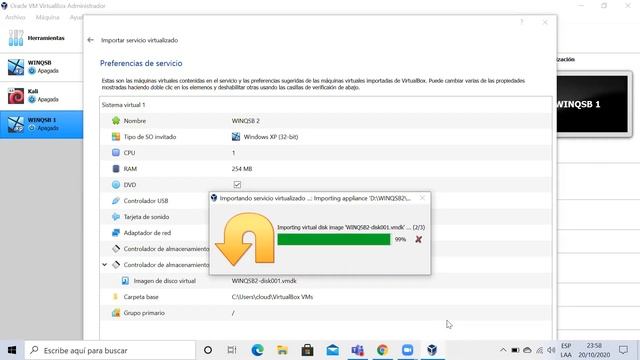Click the import progress bar
The height and width of the screenshot is (360, 640).
(334, 240)
